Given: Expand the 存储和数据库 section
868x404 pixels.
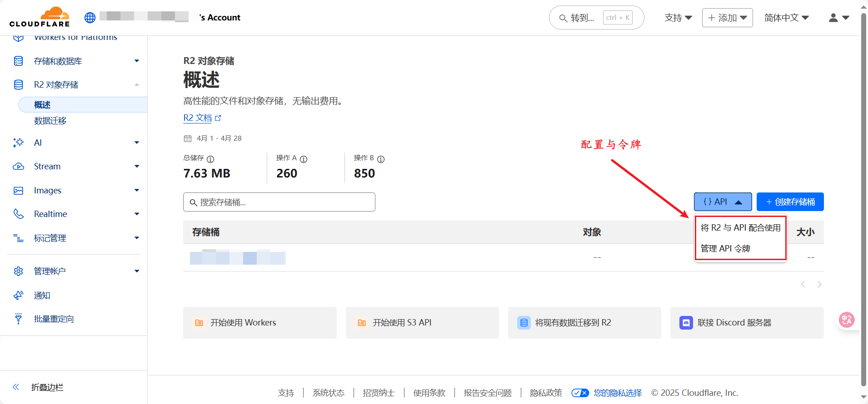Looking at the screenshot, I should click(137, 61).
